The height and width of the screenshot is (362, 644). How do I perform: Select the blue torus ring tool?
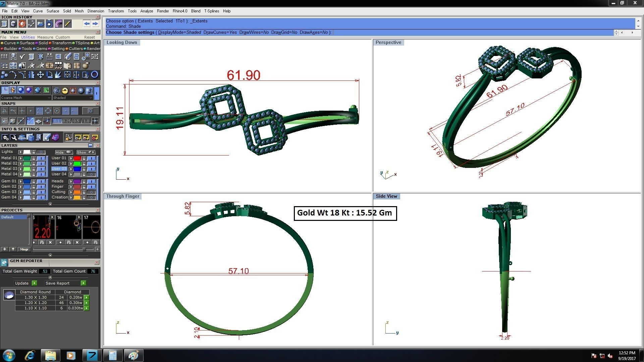[x=95, y=75]
